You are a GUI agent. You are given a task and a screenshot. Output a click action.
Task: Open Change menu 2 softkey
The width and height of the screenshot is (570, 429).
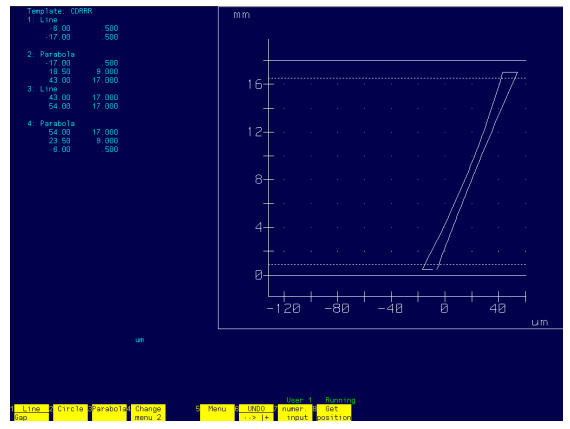coord(148,413)
